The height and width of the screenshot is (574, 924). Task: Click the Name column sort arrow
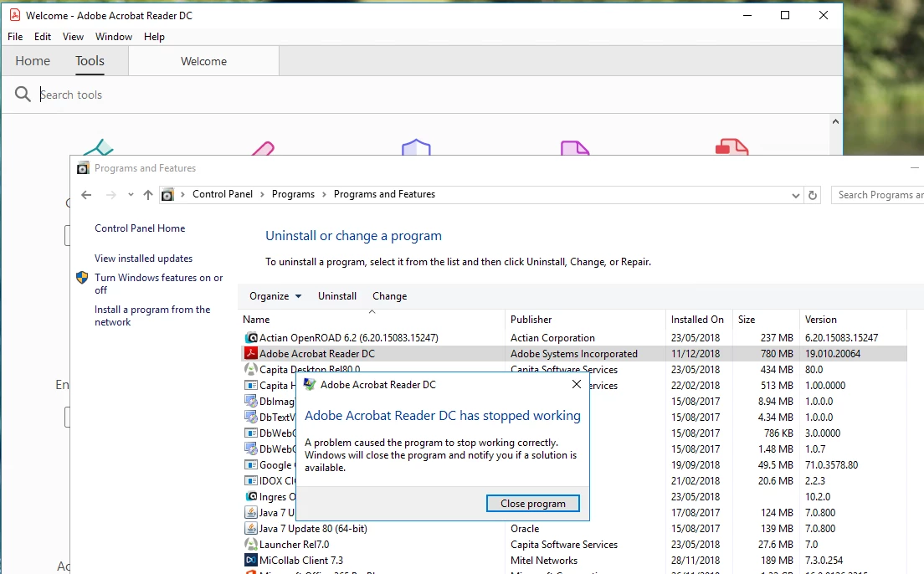372,312
